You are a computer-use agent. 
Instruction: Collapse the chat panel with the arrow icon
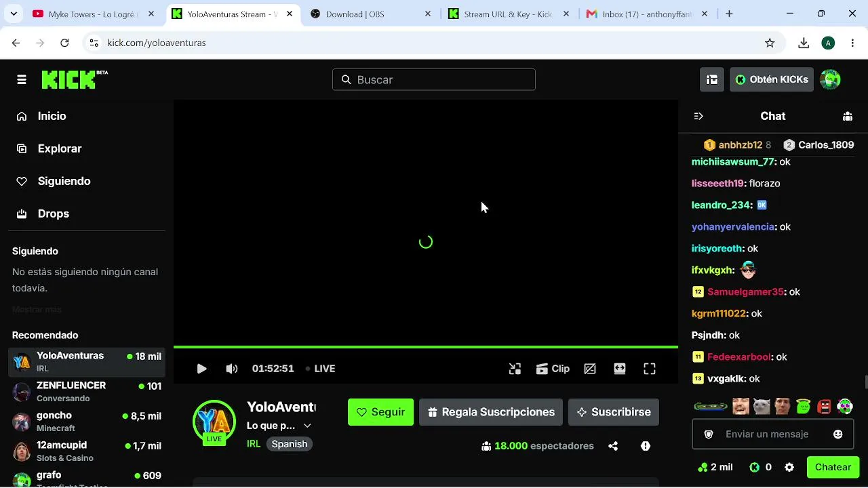click(698, 117)
